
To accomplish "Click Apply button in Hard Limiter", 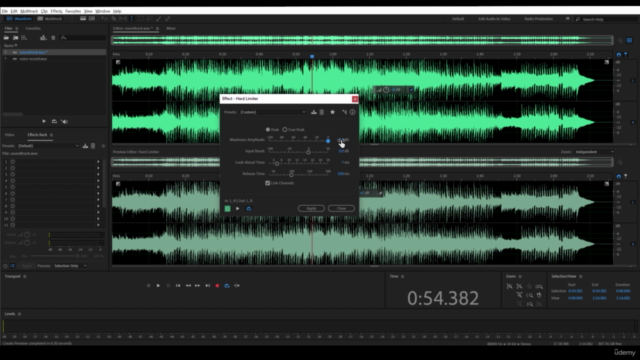I will [311, 209].
